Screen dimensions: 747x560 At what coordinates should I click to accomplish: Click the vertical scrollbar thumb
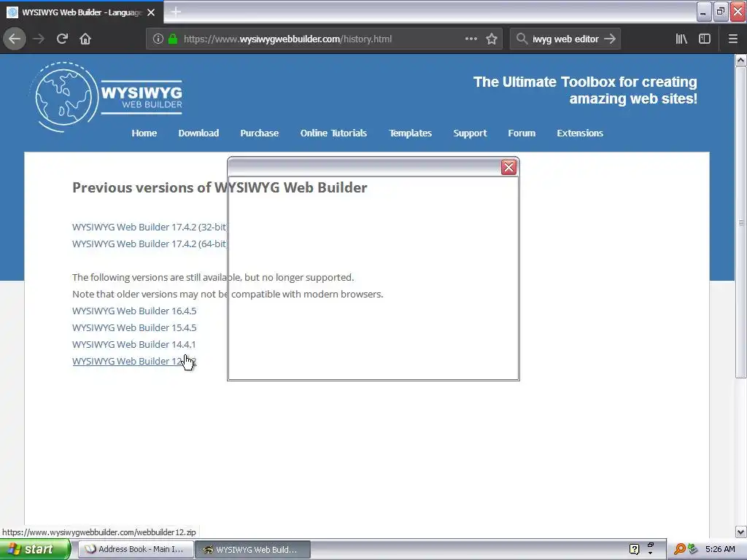741,222
